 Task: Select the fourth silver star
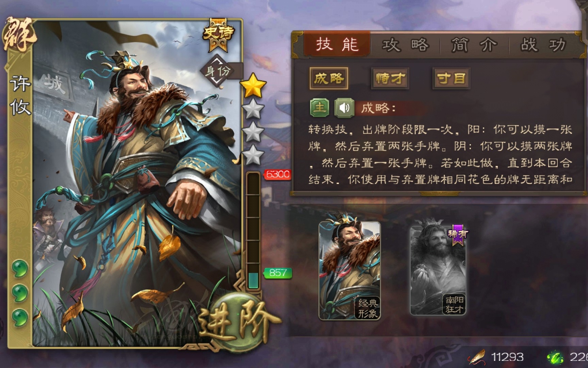(253, 155)
